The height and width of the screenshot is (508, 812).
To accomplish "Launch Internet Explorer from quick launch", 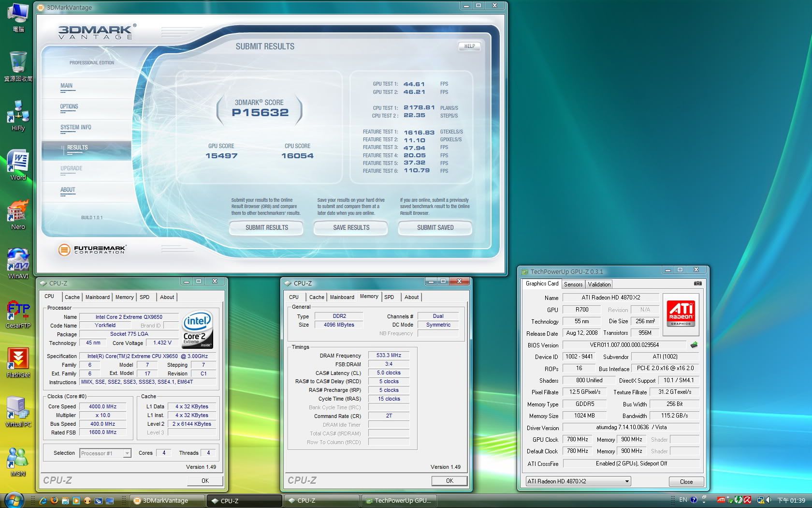I will click(x=43, y=501).
